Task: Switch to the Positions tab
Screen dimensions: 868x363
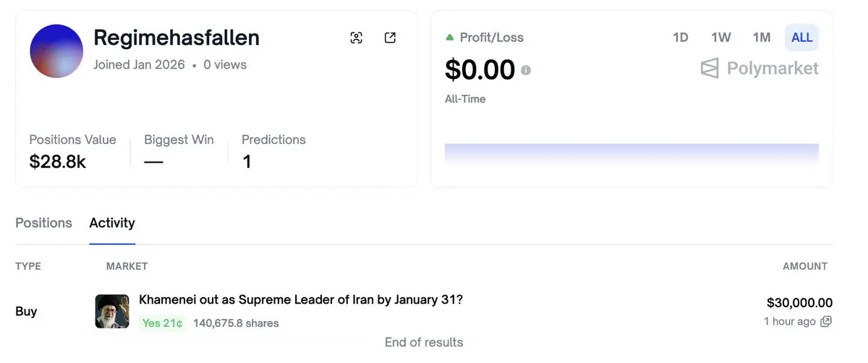Action: [43, 223]
